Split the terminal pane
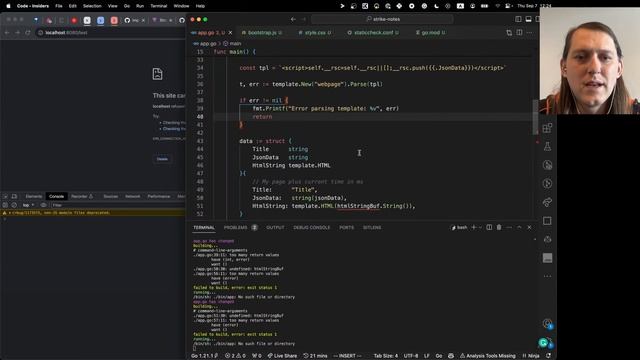Viewport: 640px width, 360px height. click(x=489, y=227)
